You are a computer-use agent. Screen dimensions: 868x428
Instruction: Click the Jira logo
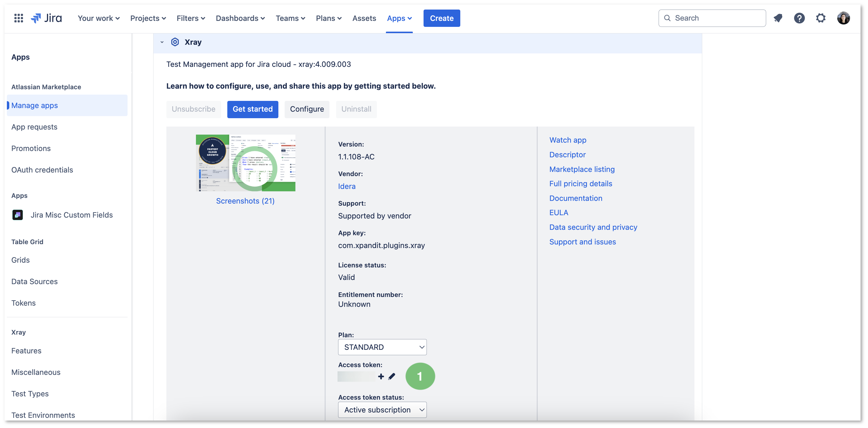click(x=47, y=18)
